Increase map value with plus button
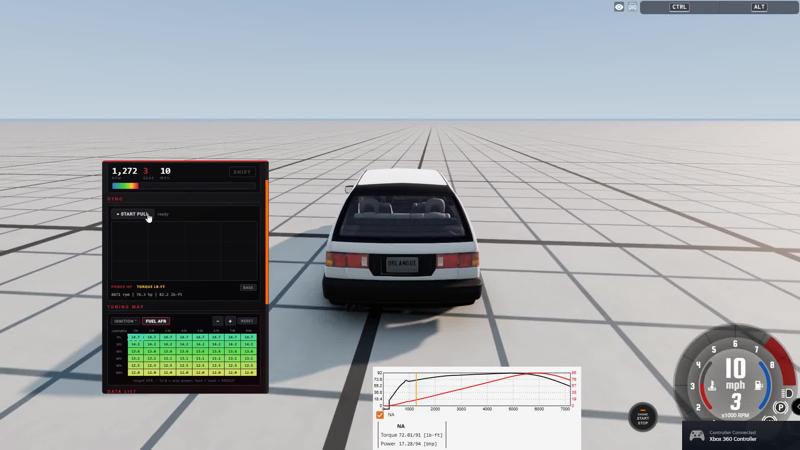This screenshot has width=800, height=450. [x=230, y=321]
